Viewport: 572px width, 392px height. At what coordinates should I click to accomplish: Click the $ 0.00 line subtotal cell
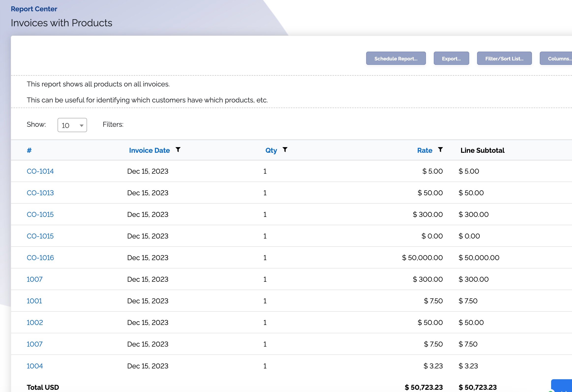click(469, 236)
